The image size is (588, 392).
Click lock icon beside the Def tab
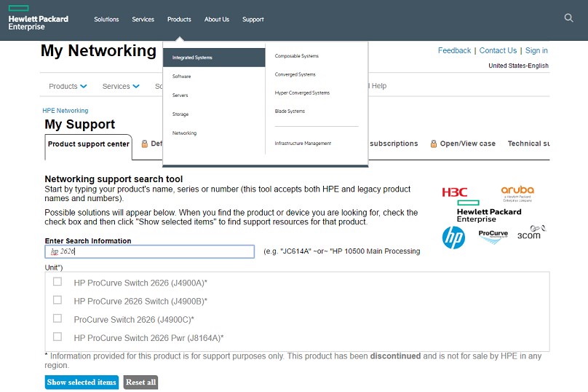144,144
